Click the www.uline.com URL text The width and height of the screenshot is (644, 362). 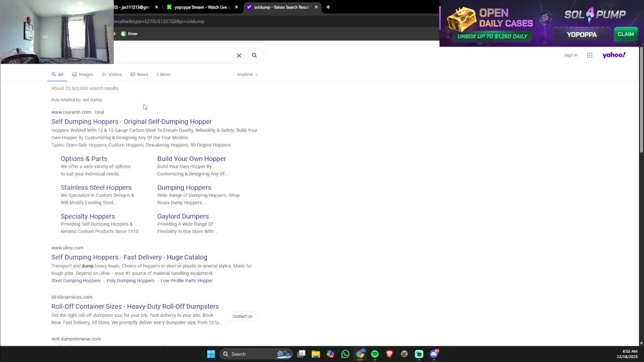tap(67, 248)
